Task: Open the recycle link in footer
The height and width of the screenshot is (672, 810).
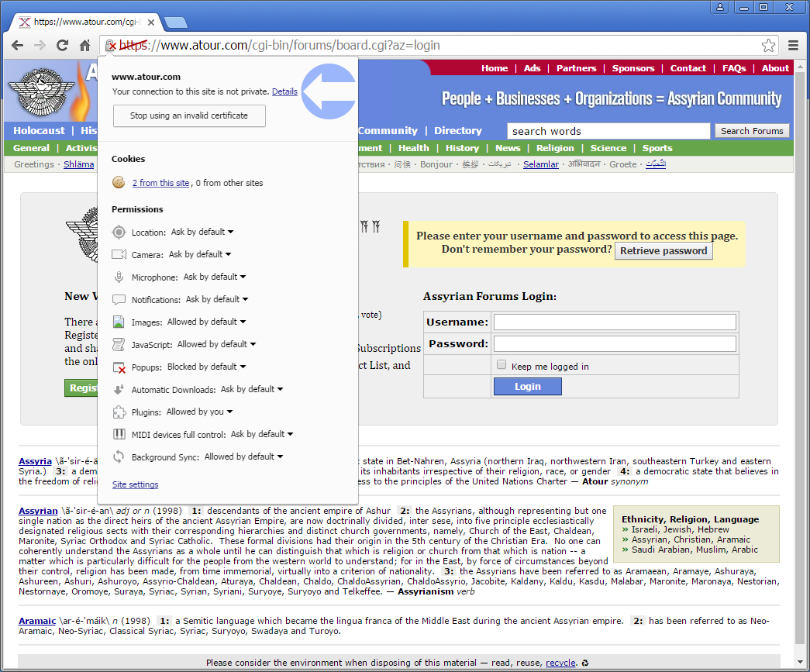Action: [x=560, y=663]
